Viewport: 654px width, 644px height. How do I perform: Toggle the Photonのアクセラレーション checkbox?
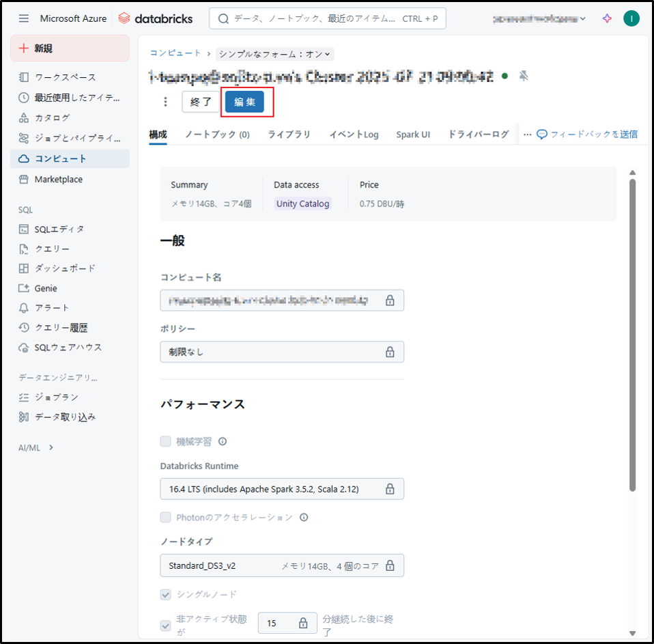point(166,517)
